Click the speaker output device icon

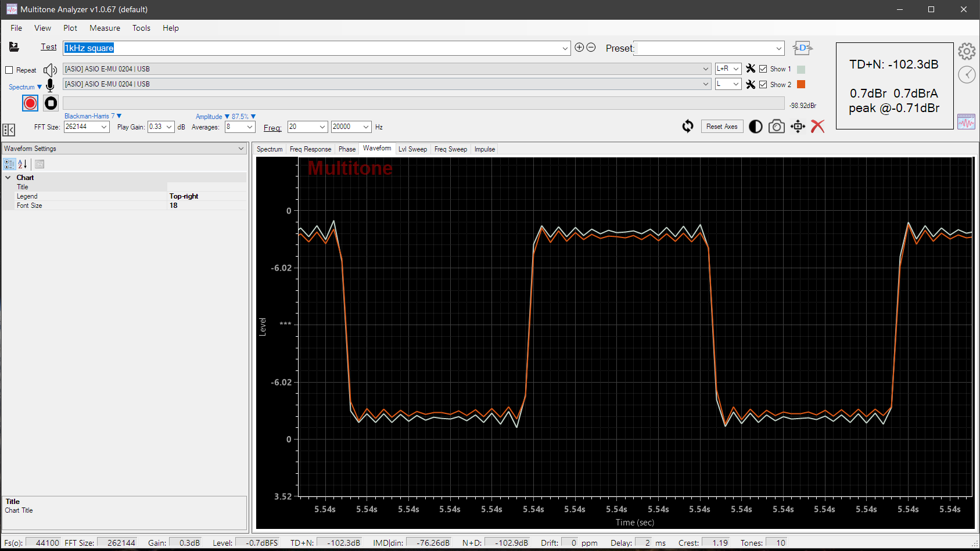tap(50, 70)
